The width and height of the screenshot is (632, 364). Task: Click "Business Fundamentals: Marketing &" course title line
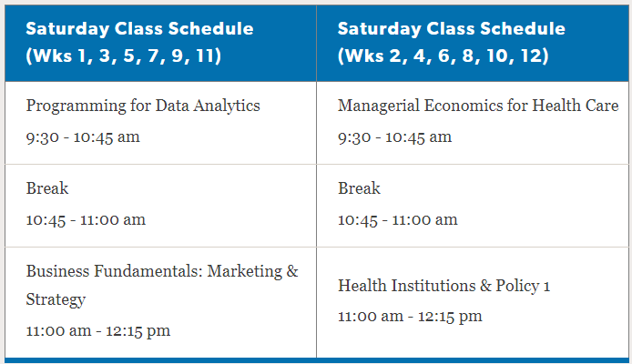[x=162, y=271]
